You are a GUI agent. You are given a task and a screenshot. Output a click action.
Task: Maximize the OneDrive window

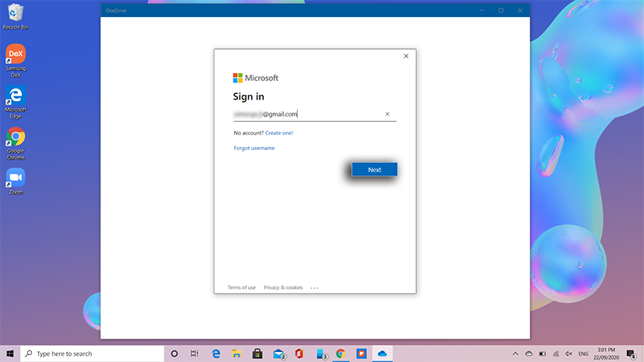click(501, 10)
